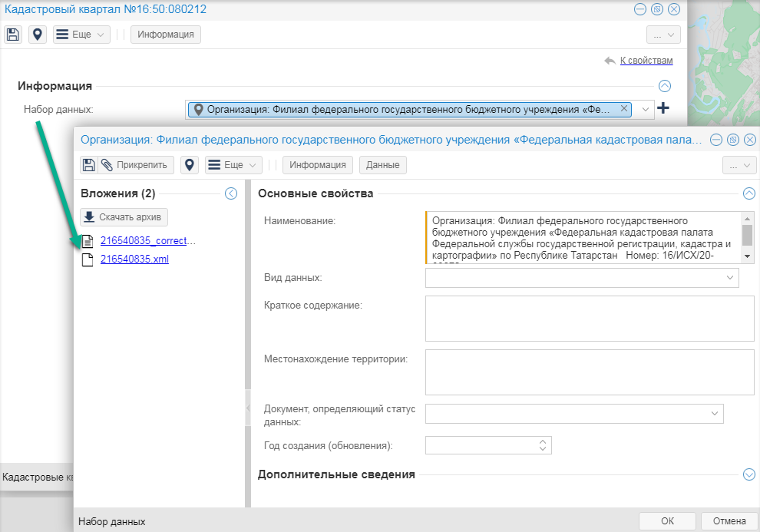
Task: Expand the Дополнительные сведения section
Action: [x=748, y=474]
